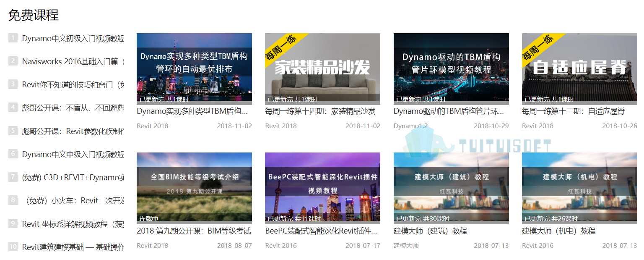
Task: Open Revit建筑建模基础 — 基础操作 link
Action: click(73, 247)
